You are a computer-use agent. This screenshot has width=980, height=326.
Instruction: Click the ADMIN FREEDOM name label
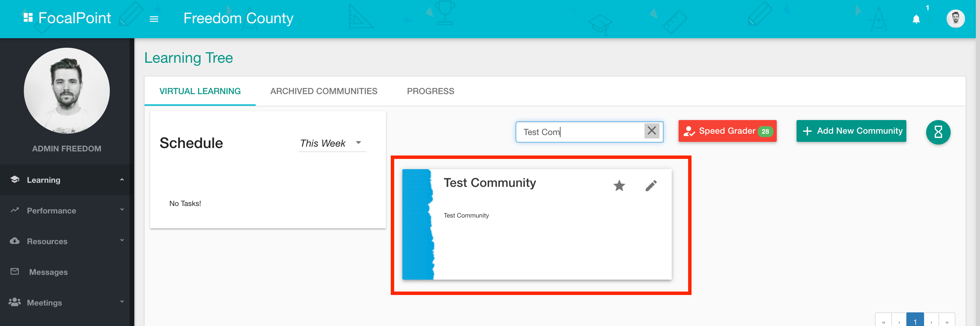(66, 149)
